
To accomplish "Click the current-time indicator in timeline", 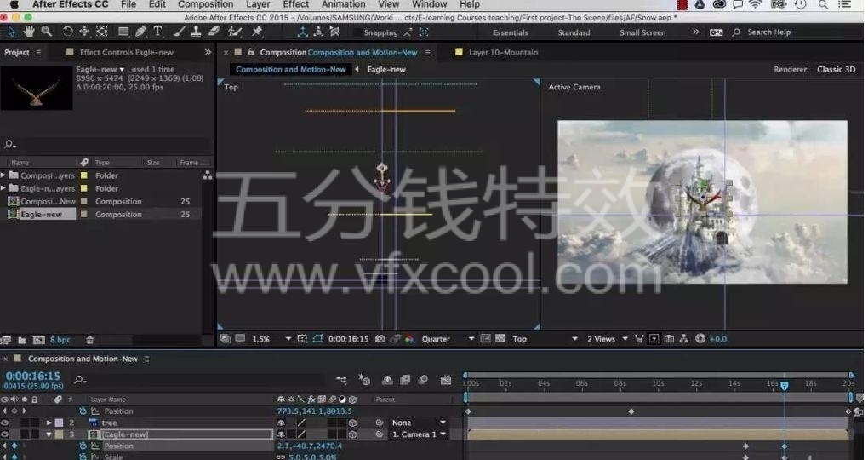I will pos(785,385).
